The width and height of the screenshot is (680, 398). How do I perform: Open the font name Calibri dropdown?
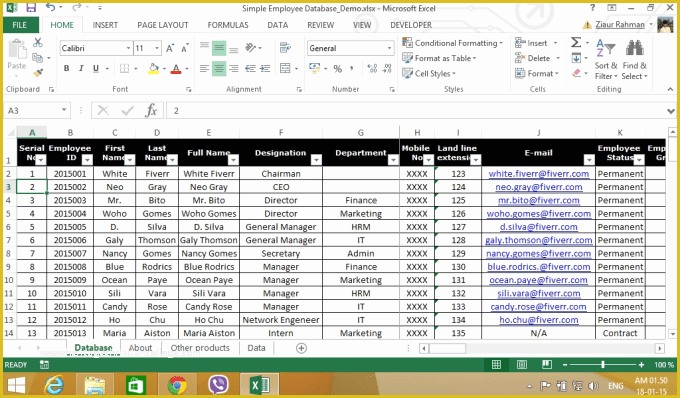tap(128, 48)
